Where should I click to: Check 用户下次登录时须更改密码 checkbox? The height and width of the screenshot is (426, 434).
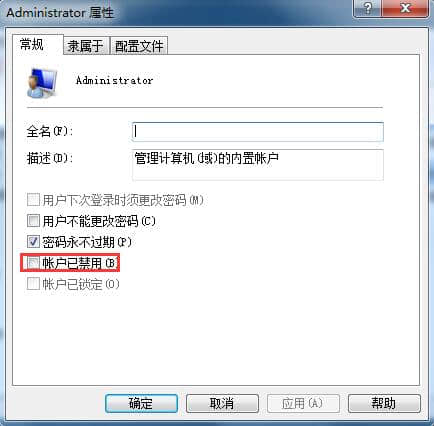click(33, 200)
